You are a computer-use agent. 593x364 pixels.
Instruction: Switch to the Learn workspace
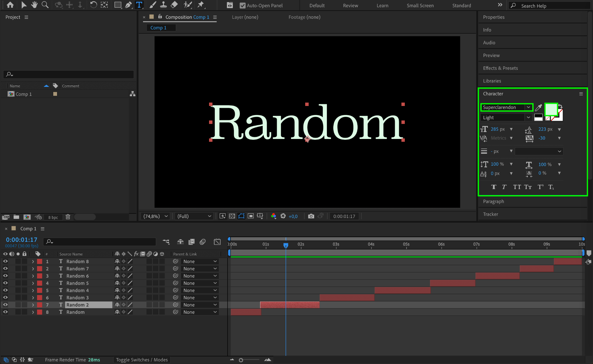click(382, 6)
